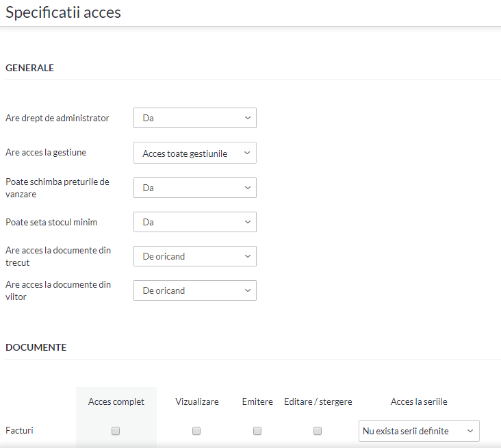Open the 'Poate seta stocul minim' dropdown
The height and width of the screenshot is (448, 501).
195,222
